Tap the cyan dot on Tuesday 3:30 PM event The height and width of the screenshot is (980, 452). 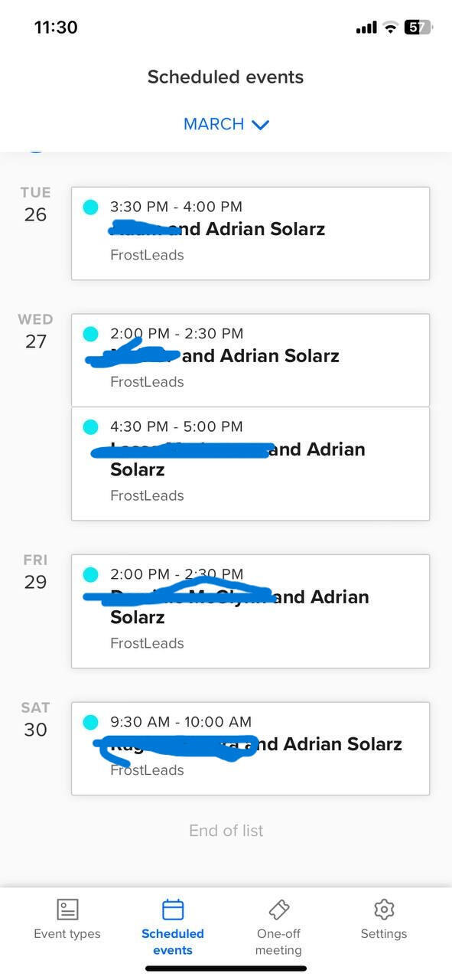[90, 207]
